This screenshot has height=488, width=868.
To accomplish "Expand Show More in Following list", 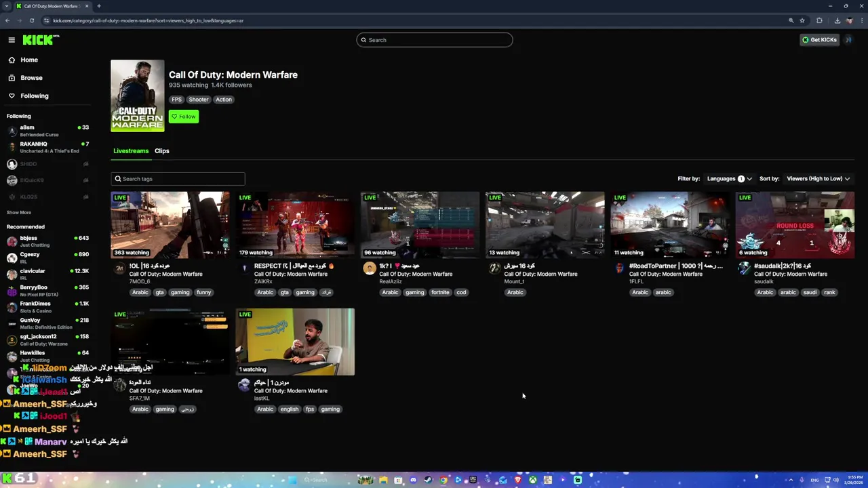I will pyautogui.click(x=18, y=212).
